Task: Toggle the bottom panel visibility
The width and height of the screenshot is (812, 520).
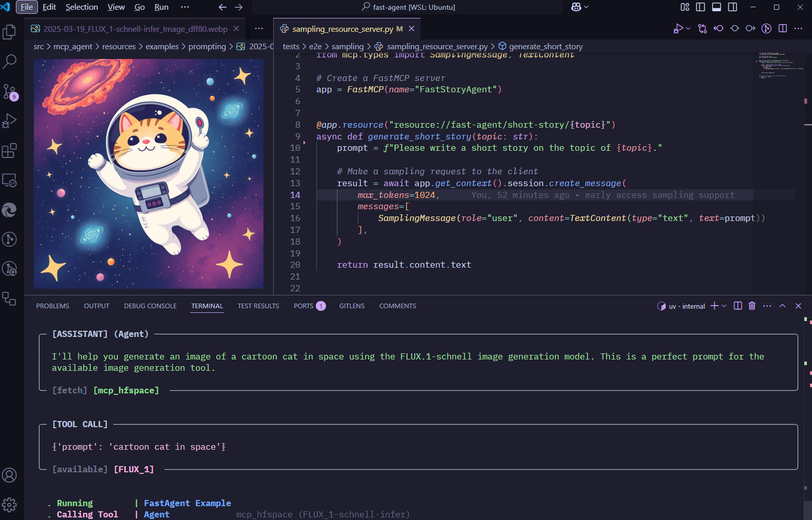Action: [x=717, y=7]
